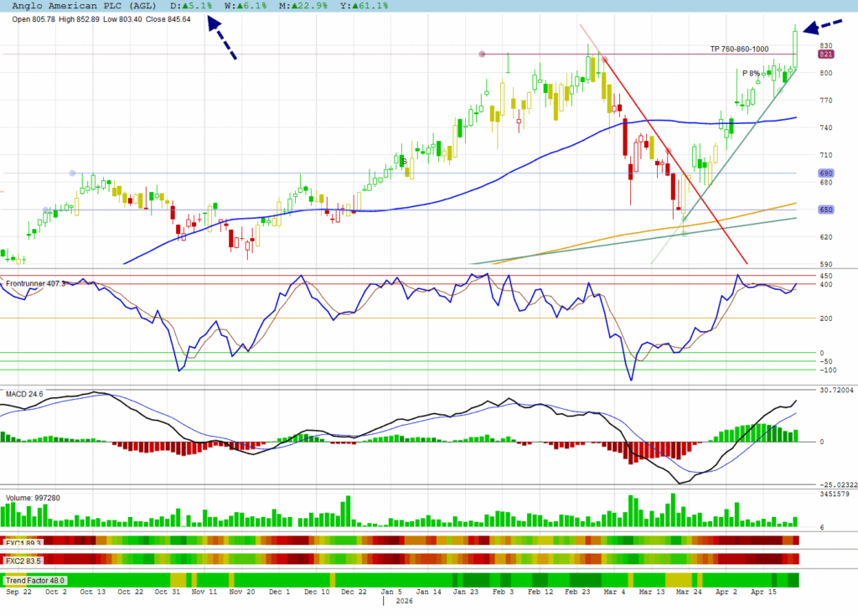The image size is (858, 616).
Task: Click the blue 650 price level tag
Action: click(x=825, y=210)
